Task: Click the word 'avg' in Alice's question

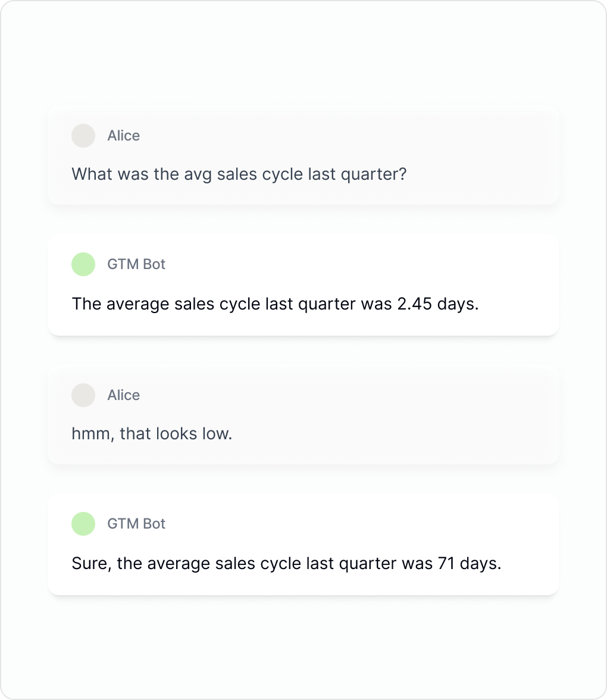Action: (198, 174)
